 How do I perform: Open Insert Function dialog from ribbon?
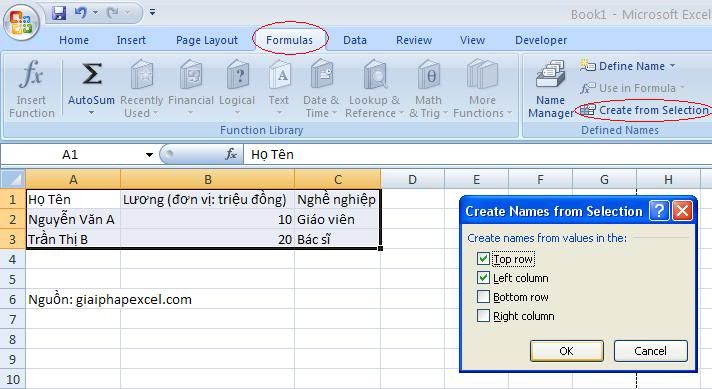[x=31, y=89]
